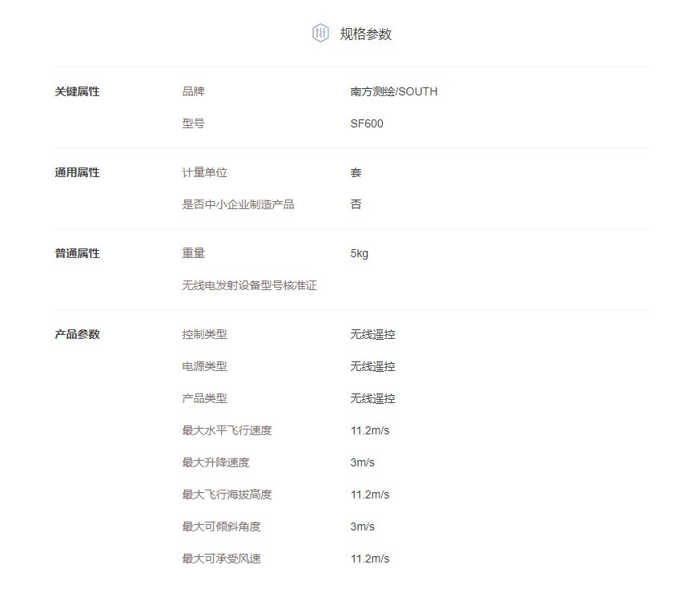Select the 普通属性 section label
This screenshot has height=597, width=700.
[x=77, y=253]
